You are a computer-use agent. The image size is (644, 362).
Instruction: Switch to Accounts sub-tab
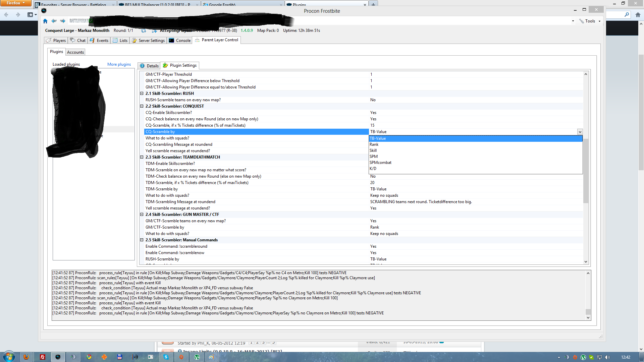[x=75, y=52]
